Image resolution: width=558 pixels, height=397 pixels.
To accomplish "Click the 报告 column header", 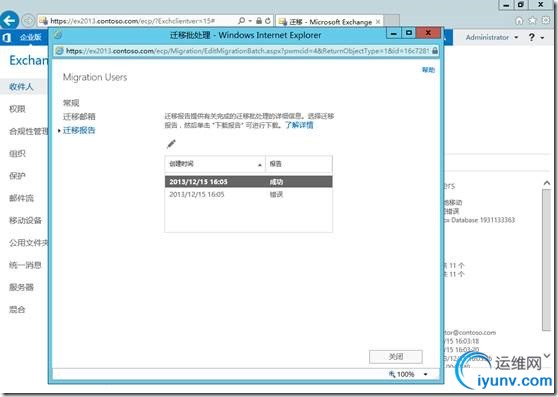I will [299, 164].
